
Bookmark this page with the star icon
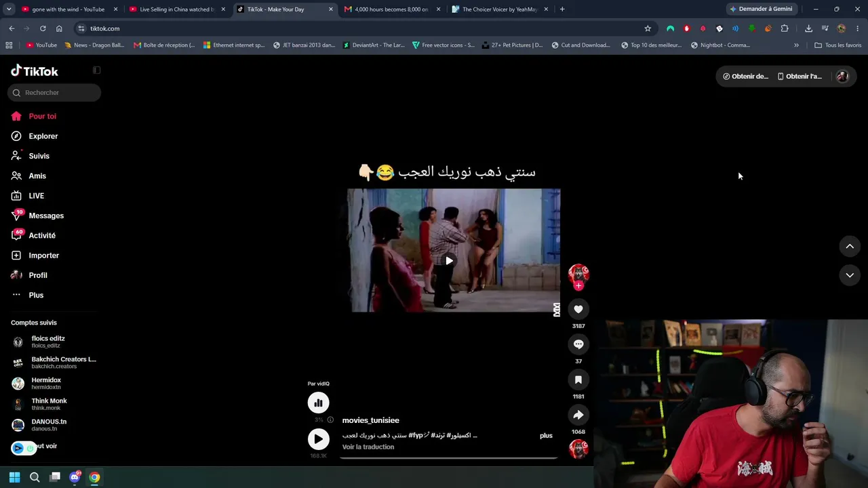click(648, 28)
